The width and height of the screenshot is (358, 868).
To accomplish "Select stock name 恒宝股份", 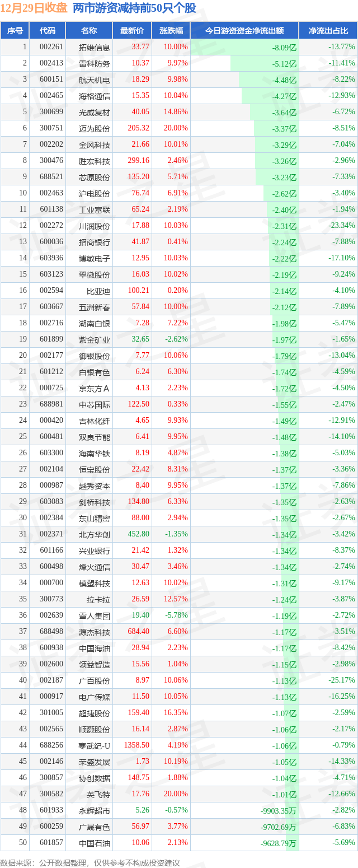I will [95, 469].
